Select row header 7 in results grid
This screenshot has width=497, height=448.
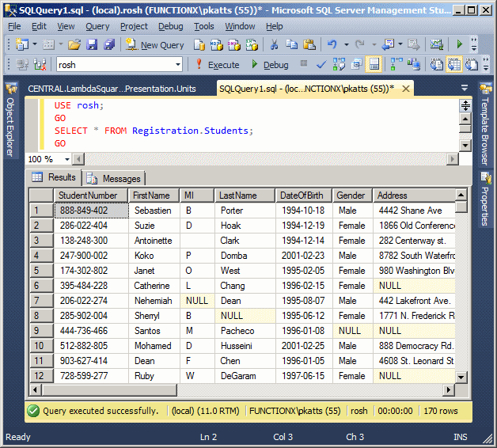pyautogui.click(x=41, y=301)
